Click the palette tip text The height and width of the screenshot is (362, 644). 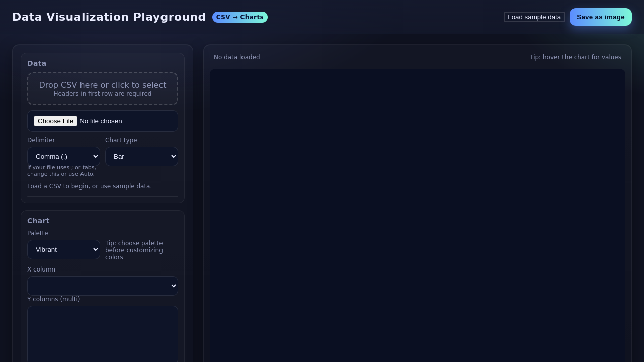tap(134, 250)
